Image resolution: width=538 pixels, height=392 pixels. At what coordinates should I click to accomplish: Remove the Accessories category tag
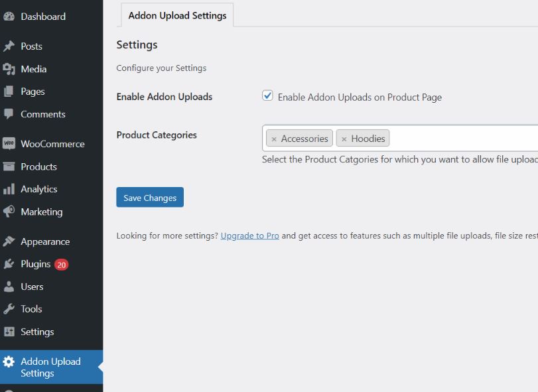tap(274, 139)
